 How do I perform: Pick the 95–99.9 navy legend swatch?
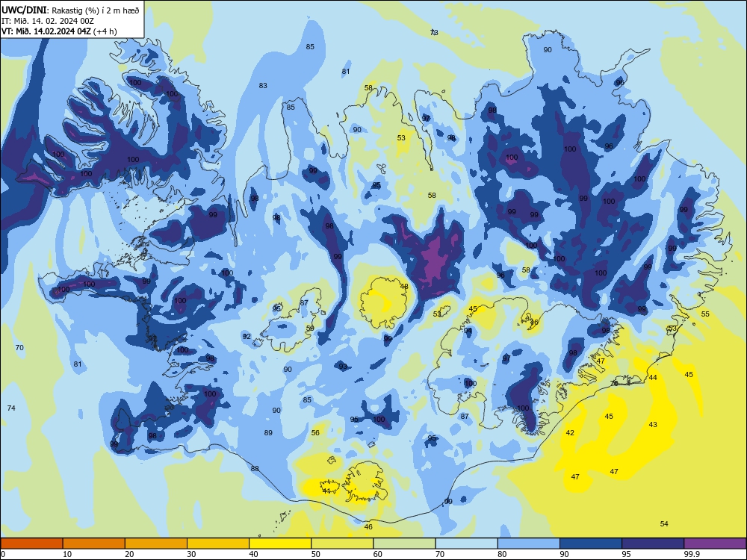pyautogui.click(x=653, y=544)
